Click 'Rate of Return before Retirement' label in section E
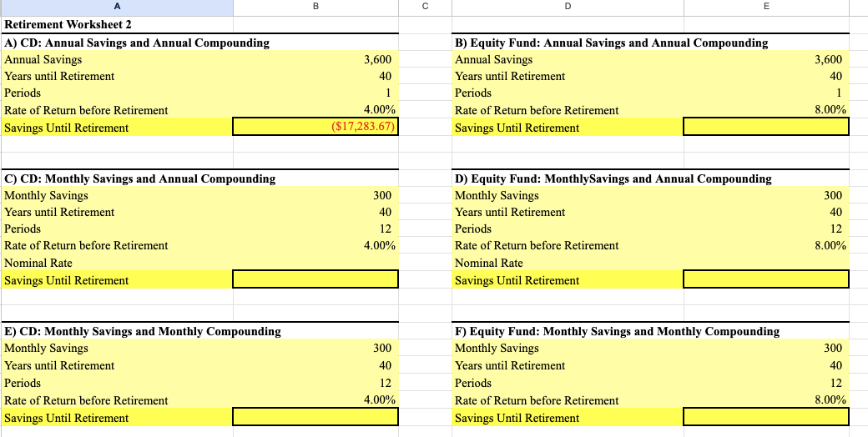 (86, 400)
